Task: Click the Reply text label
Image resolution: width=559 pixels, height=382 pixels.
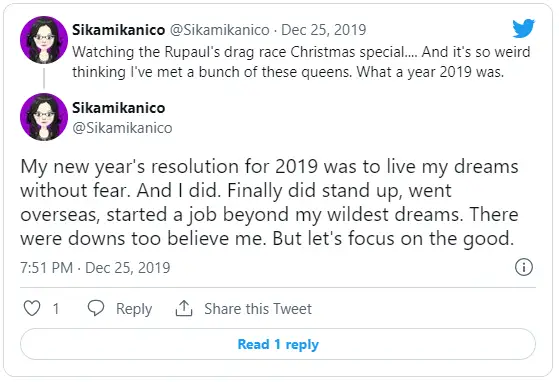Action: pos(134,309)
